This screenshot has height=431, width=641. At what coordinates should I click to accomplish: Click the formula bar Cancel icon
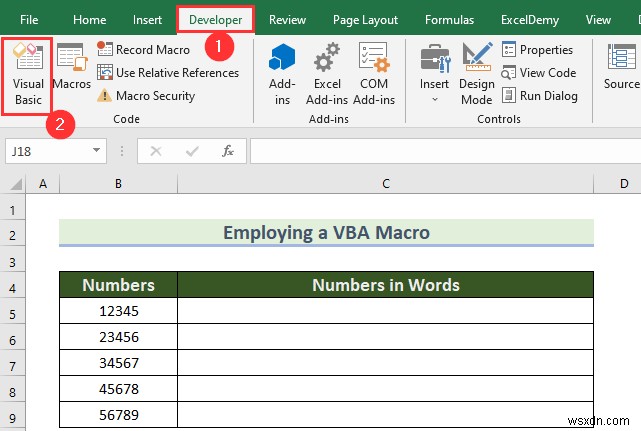coord(156,151)
